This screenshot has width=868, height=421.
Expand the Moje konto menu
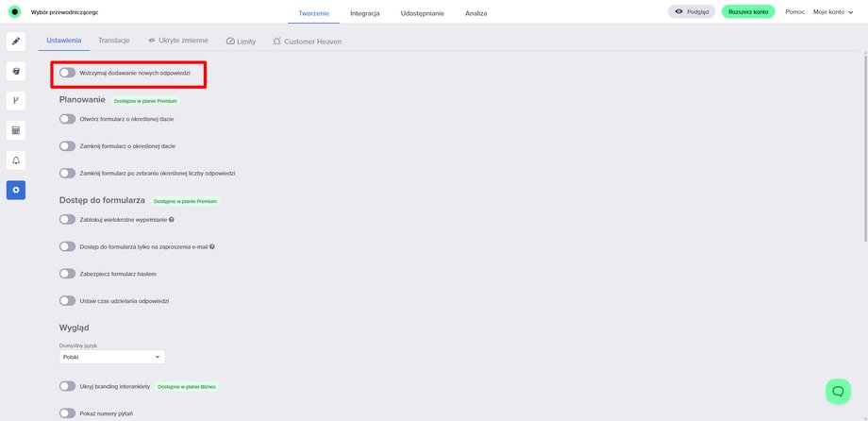834,12
